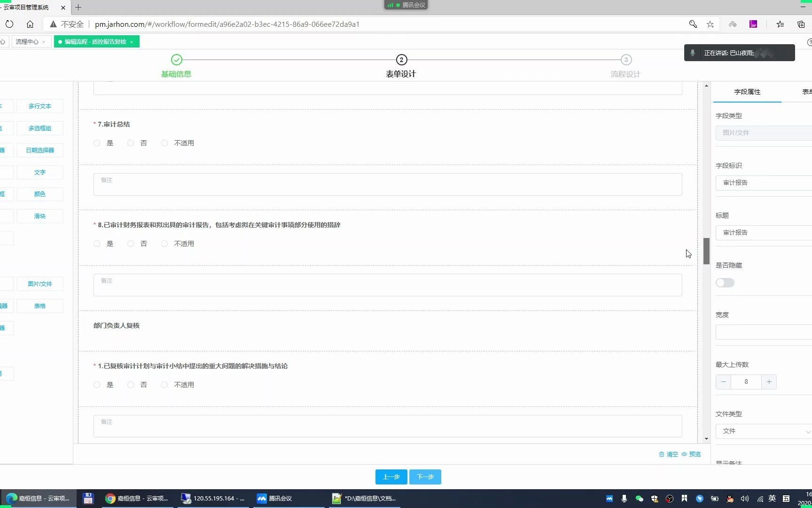The image size is (812, 508).
Task: Open a new browser tab
Action: click(78, 7)
